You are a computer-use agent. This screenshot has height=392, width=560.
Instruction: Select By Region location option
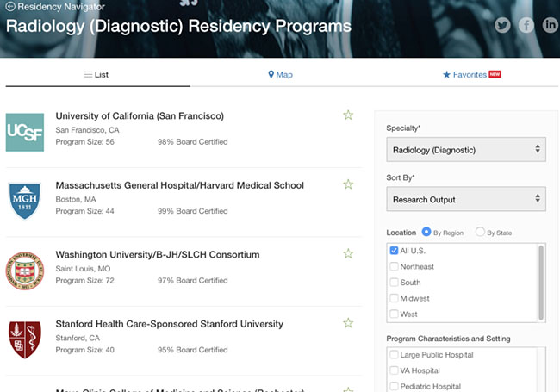point(426,232)
